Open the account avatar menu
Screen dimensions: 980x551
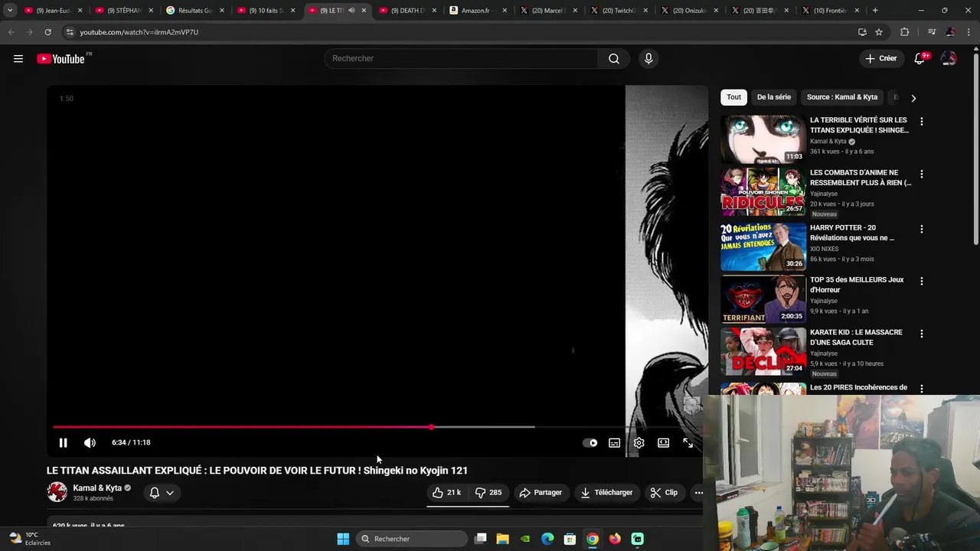pyautogui.click(x=949, y=59)
